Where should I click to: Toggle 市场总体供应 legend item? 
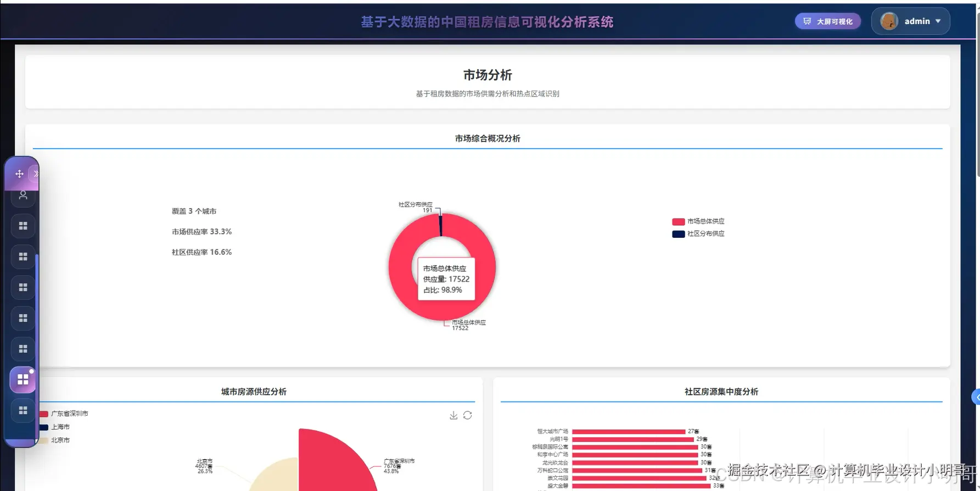click(x=698, y=221)
